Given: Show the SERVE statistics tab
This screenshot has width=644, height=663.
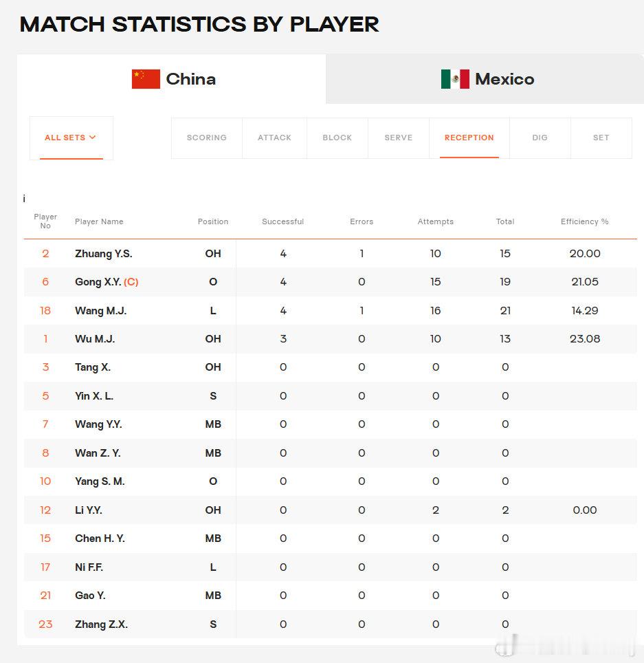Looking at the screenshot, I should [399, 138].
